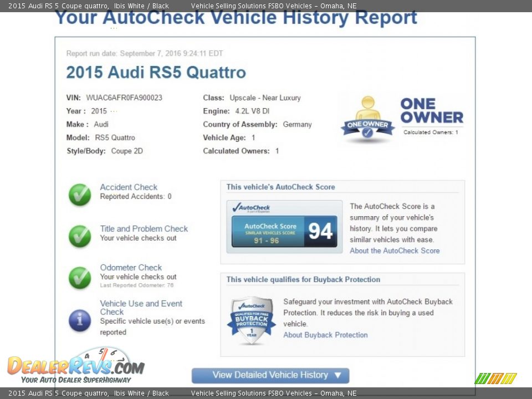Click Calculated Owners: 1 under One Owner

point(431,132)
